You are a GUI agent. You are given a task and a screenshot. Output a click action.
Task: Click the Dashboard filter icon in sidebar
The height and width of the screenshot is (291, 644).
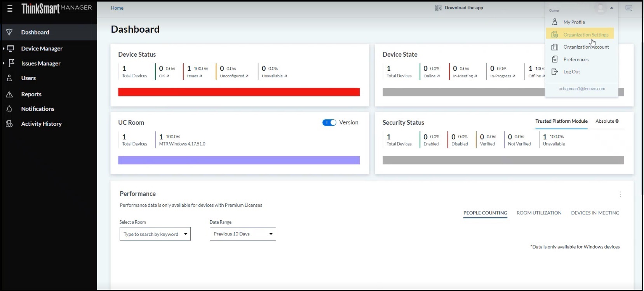coord(10,32)
